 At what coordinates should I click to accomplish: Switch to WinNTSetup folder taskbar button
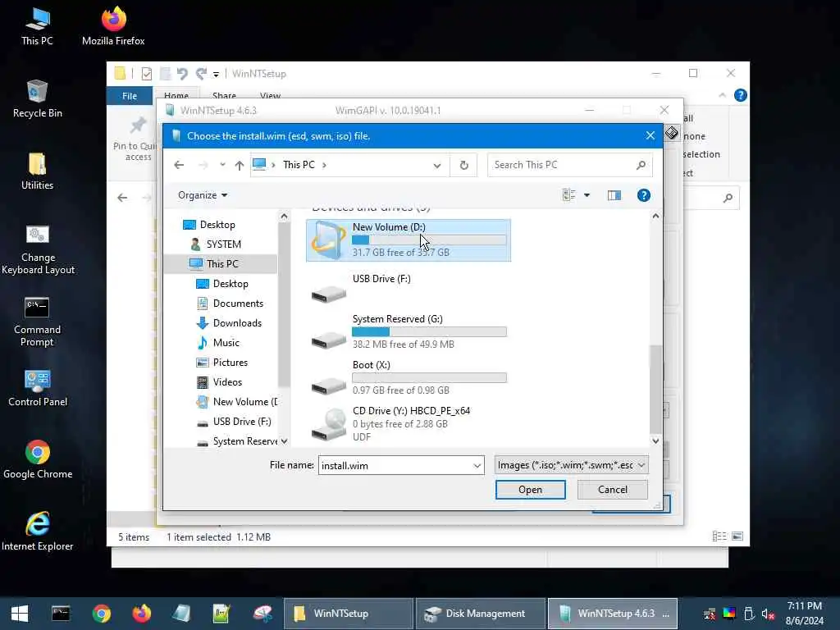348,614
